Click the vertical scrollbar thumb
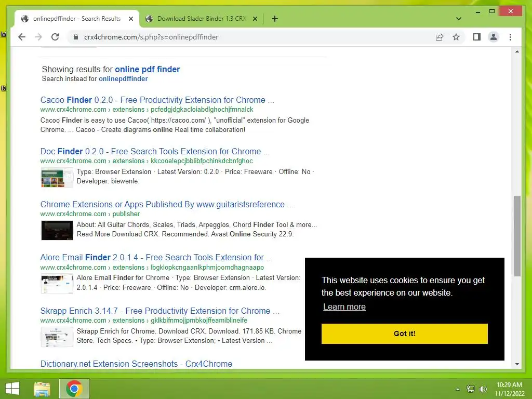This screenshot has height=399, width=532. pyautogui.click(x=517, y=236)
